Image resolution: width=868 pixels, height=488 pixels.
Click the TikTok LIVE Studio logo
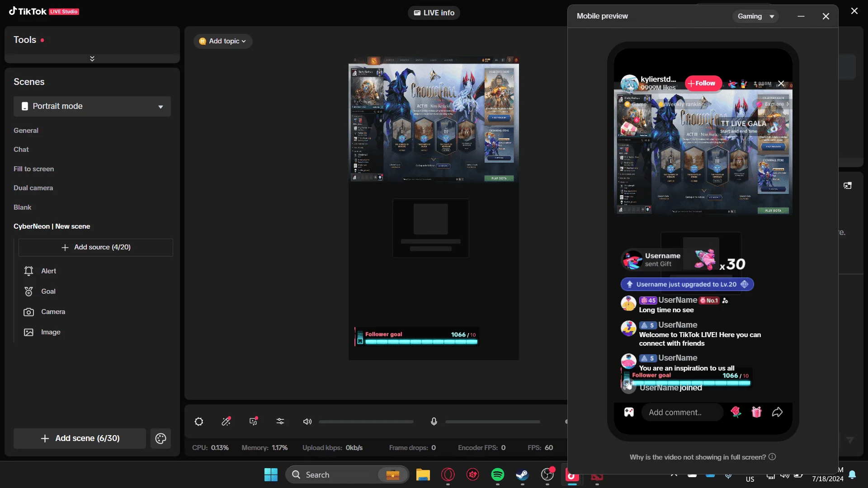coord(44,11)
